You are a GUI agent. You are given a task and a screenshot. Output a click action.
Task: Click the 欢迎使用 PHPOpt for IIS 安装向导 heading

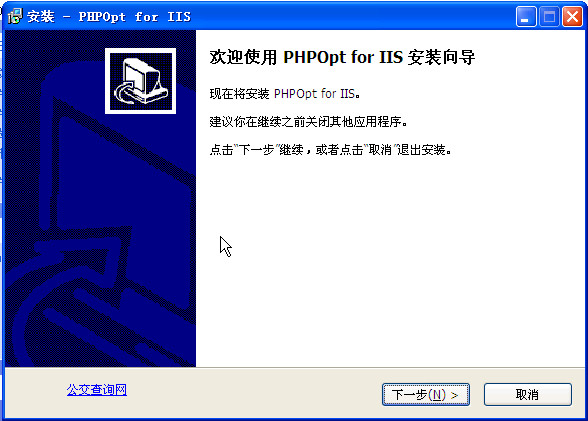point(342,57)
